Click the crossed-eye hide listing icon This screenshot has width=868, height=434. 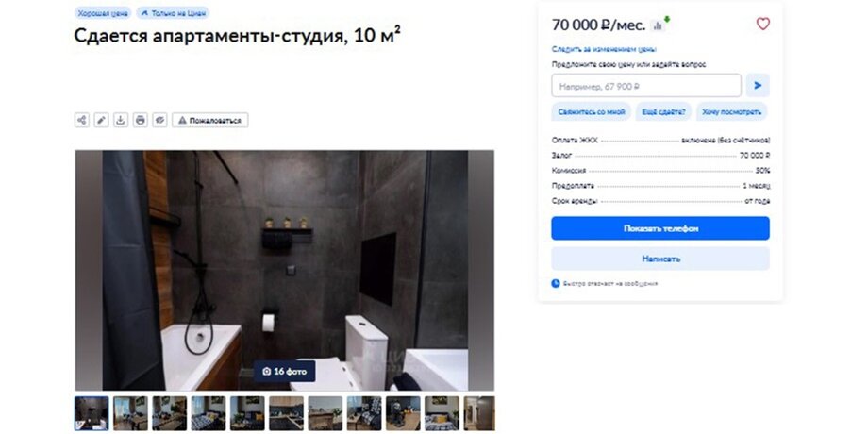point(160,120)
